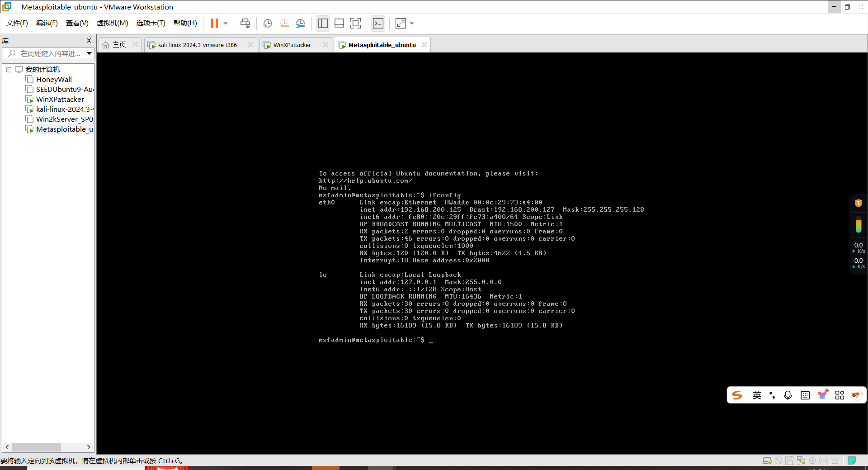Open the library search filter dropdown

(90, 53)
